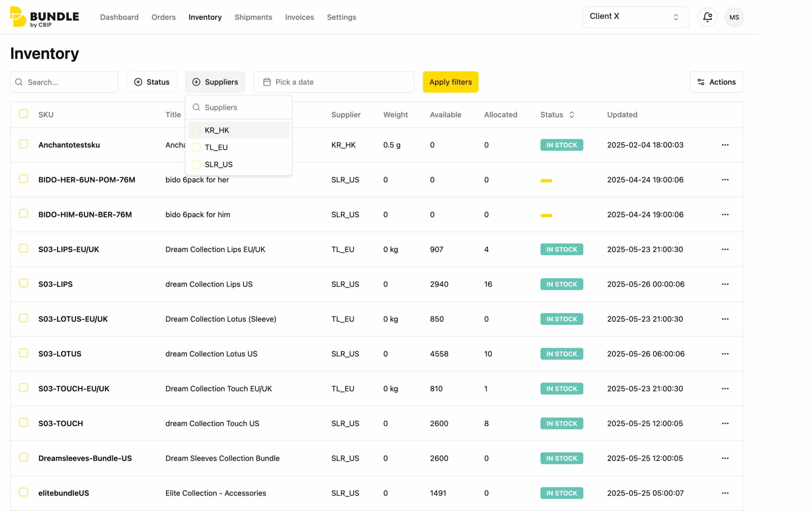Toggle select-all checkbox in table header
Screen dimensions: 812x511
point(23,114)
